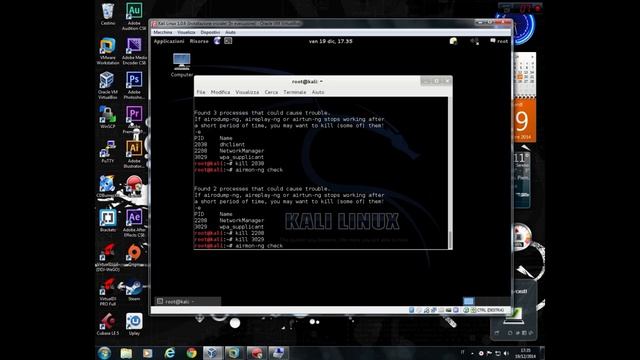640x360 pixels.
Task: Open Oracle VM VirtualBox desktop shortcut
Action: pos(108,85)
